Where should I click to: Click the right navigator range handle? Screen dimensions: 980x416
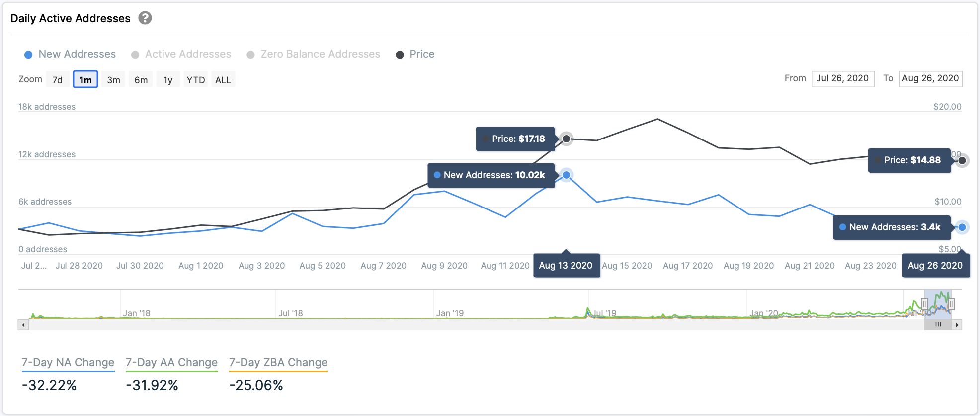coord(951,304)
